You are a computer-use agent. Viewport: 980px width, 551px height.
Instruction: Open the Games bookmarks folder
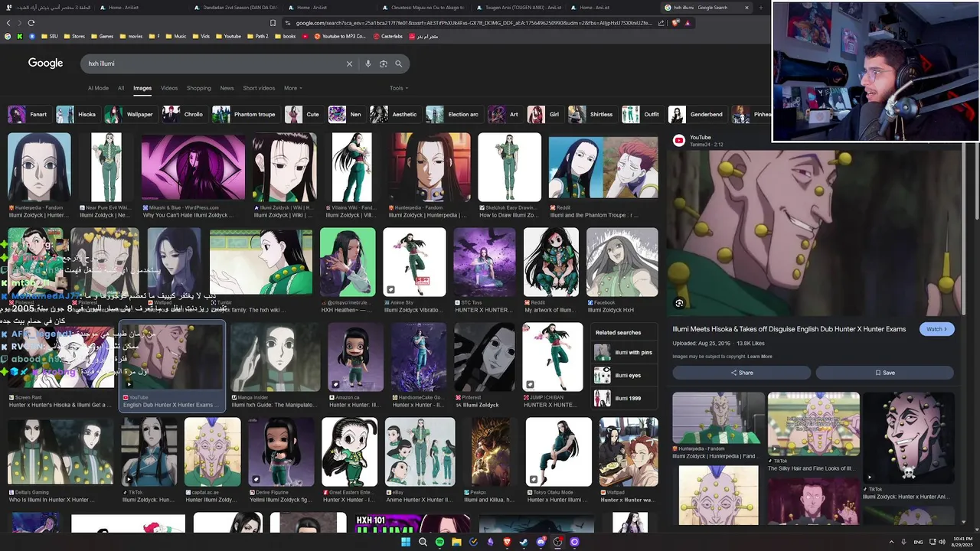tap(102, 36)
